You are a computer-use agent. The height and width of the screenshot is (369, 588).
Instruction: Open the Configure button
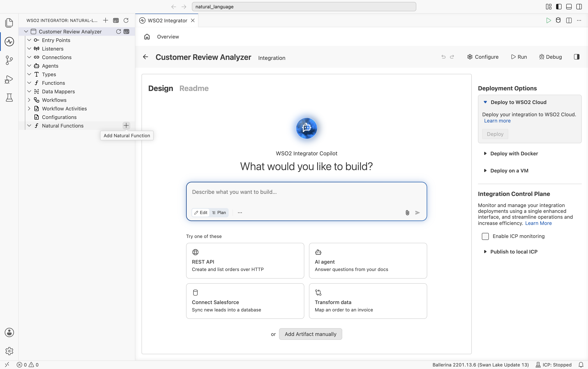483,57
